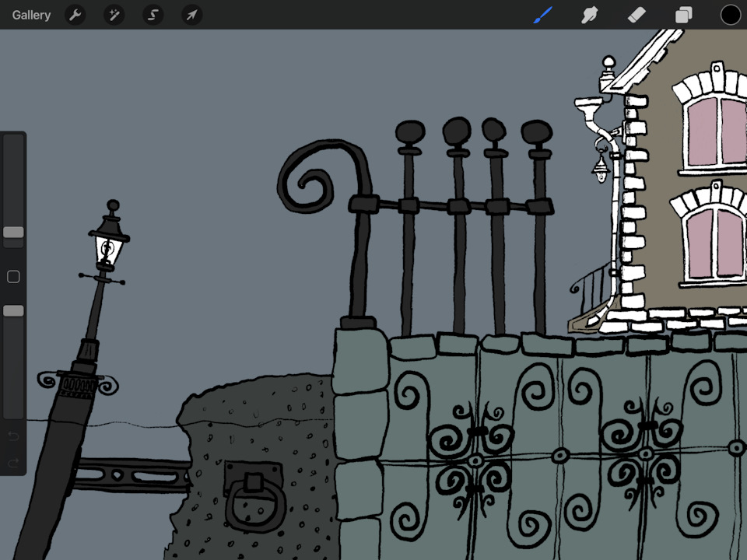
Task: Open the Adjustments magic wand menu
Action: pyautogui.click(x=114, y=16)
